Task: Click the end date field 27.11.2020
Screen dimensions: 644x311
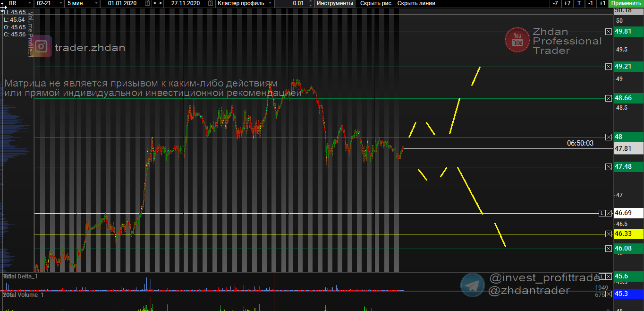Action: [185, 3]
